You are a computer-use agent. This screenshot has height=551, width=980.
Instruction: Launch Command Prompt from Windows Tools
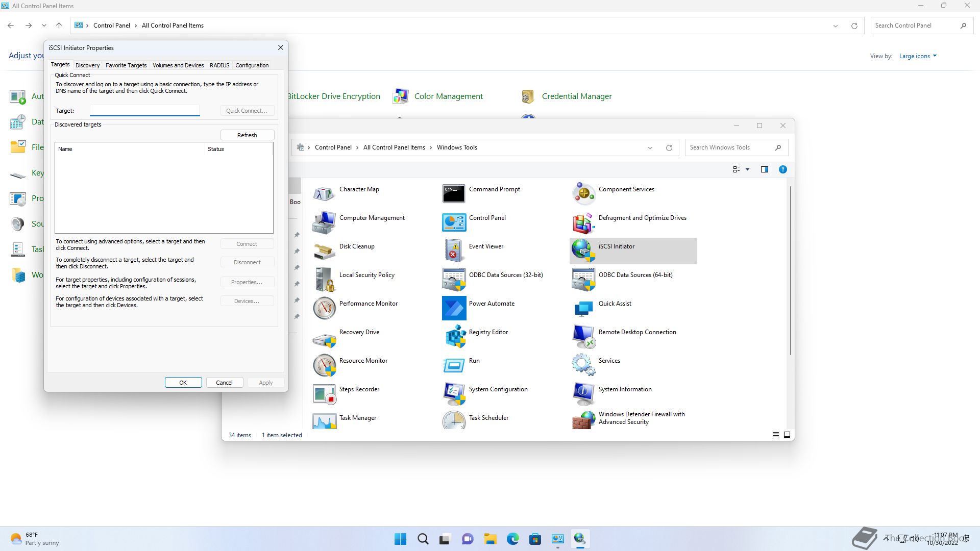(x=453, y=193)
